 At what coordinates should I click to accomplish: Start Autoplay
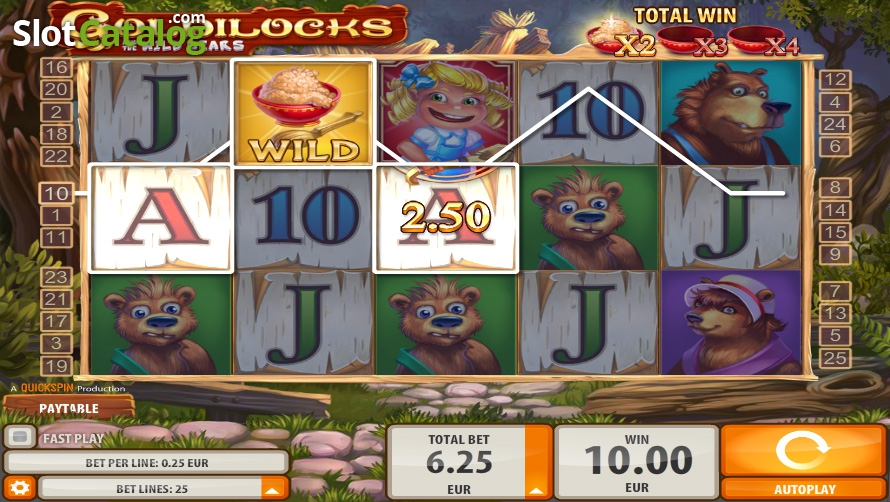[803, 489]
